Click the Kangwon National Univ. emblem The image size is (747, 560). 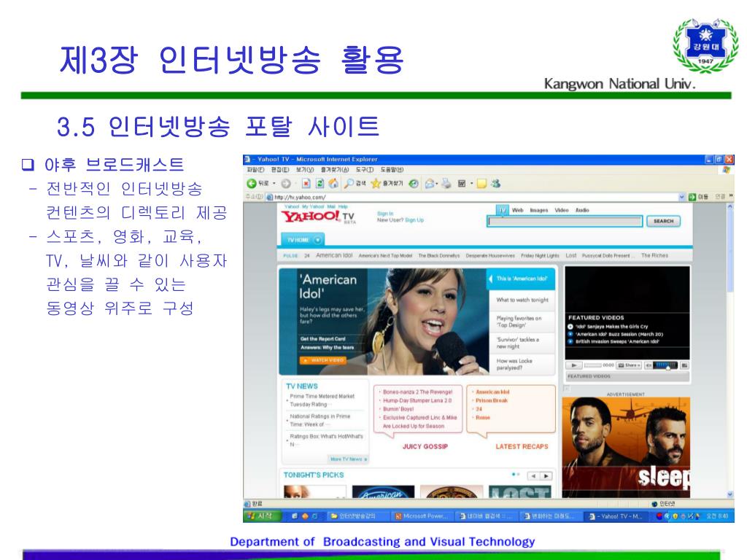[x=705, y=46]
